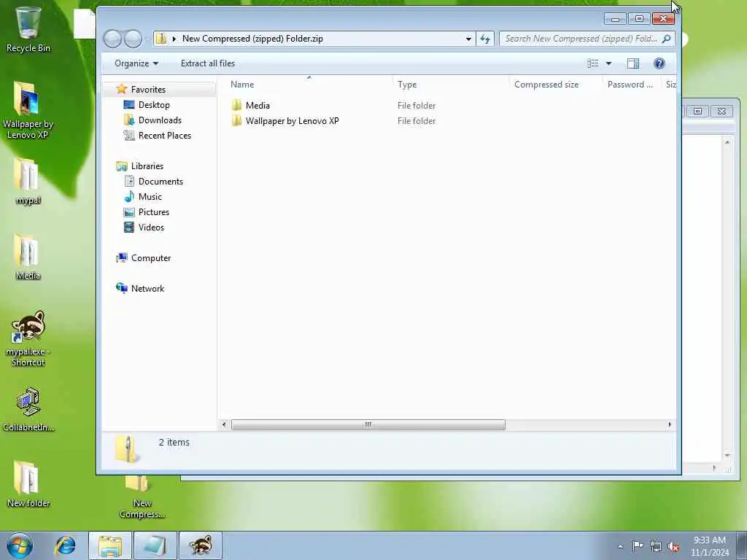Click Extract all files
The height and width of the screenshot is (560, 747).
208,63
